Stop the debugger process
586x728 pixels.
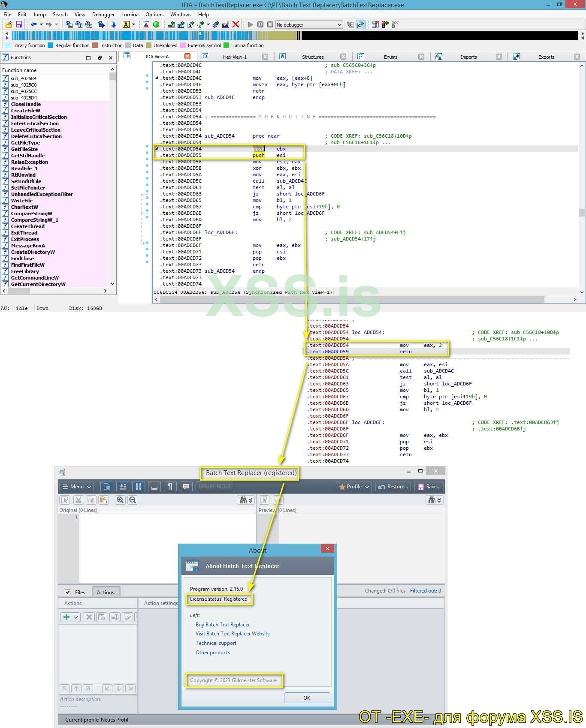point(270,24)
